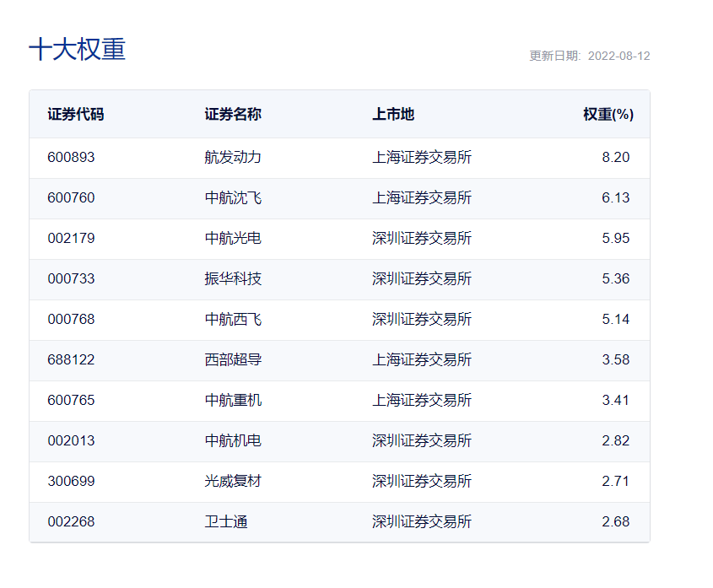Click the 十大权重 page heading
713x588 pixels.
pos(77,50)
